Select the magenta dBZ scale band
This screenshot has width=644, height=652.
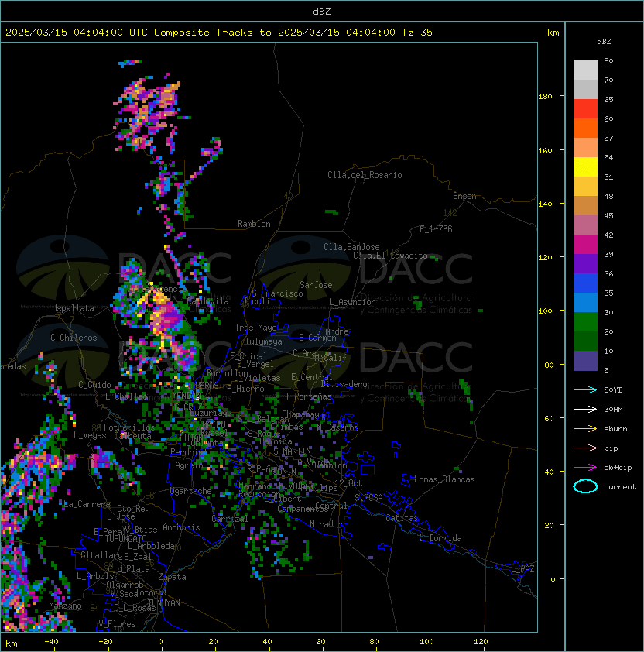pos(585,245)
